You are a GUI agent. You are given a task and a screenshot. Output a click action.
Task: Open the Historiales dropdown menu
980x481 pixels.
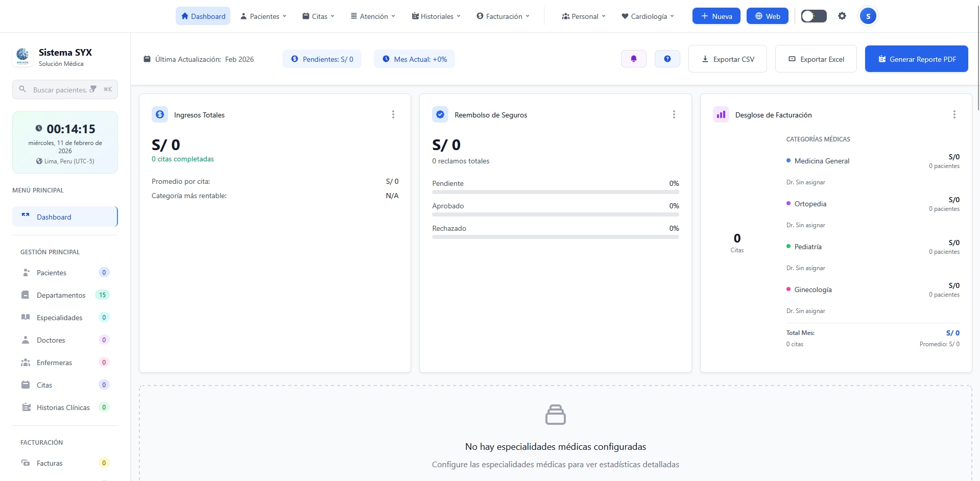(436, 16)
